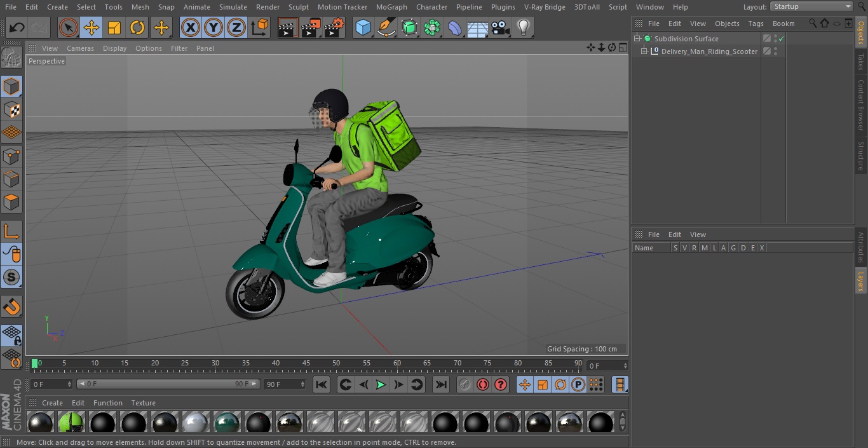Toggle Enable Snap magnet icon
Screen dimensions: 868x448
(x=11, y=307)
